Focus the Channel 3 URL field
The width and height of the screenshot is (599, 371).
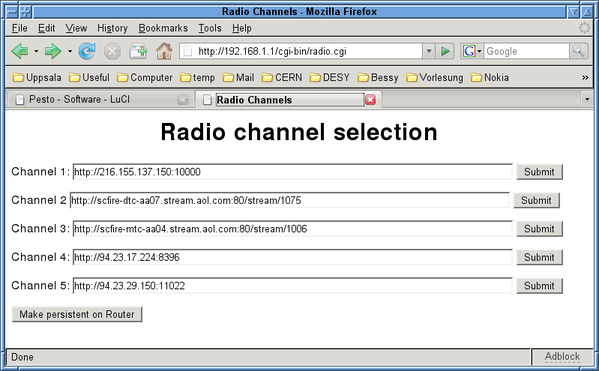click(x=292, y=229)
